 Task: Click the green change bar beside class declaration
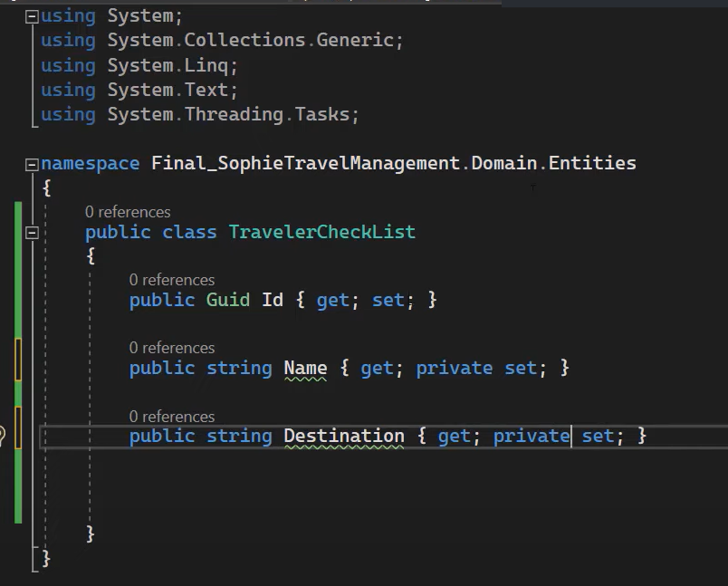[18, 232]
